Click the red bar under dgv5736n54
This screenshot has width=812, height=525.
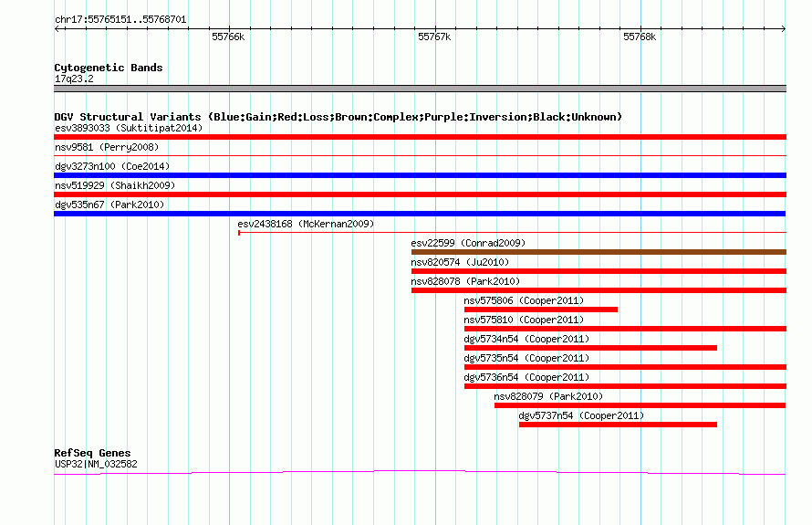pyautogui.click(x=625, y=386)
